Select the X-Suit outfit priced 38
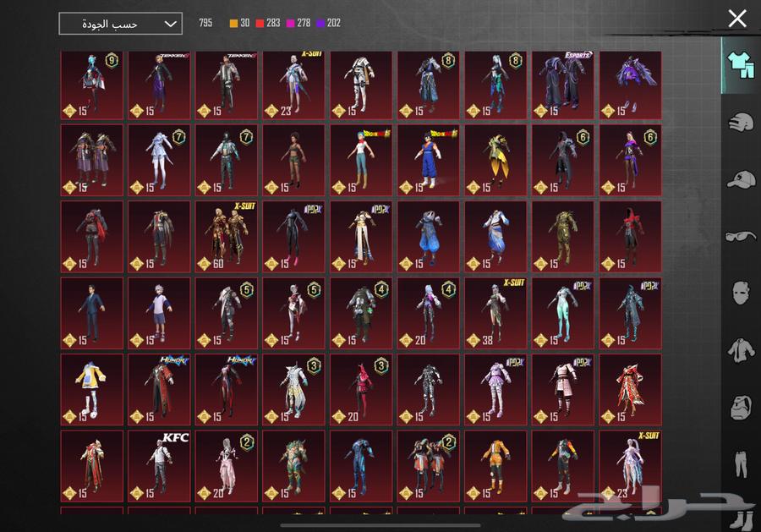This screenshot has width=761, height=532. (495, 313)
